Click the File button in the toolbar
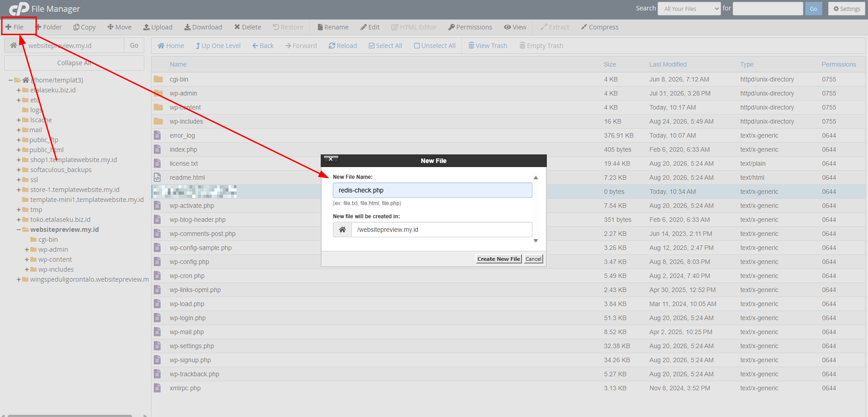The width and height of the screenshot is (868, 417). (x=14, y=27)
